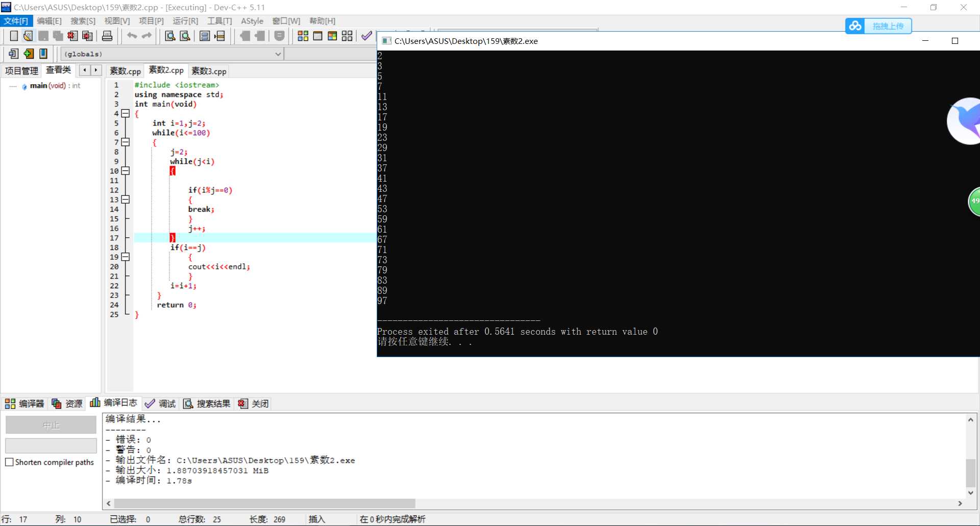Screen dimensions: 980x526
Task: Click the 关闭 bottom panel tab
Action: [253, 404]
